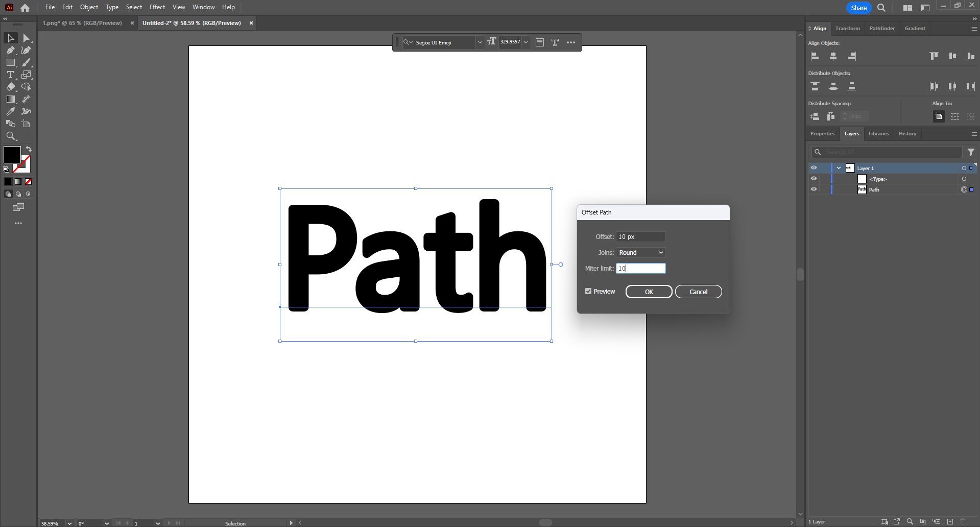Open the font family dropdown showing Segoe UI Emoji
980x527 pixels.
coord(480,42)
